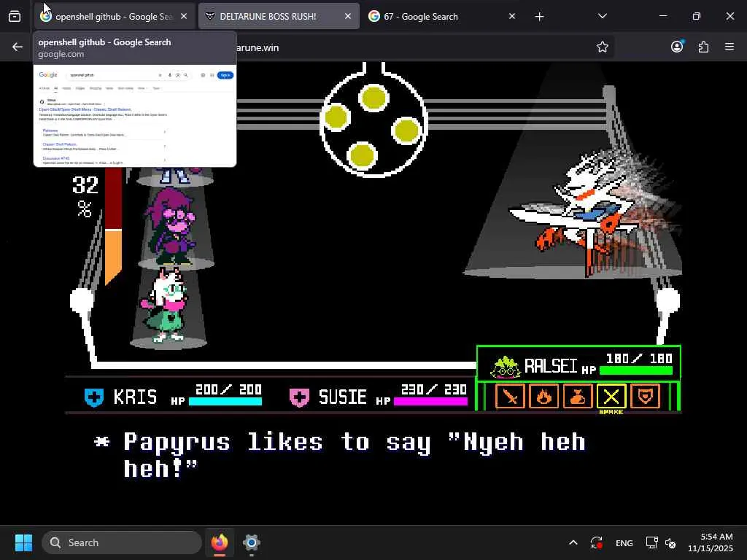
Task: Open the Windows Start menu
Action: point(23,542)
